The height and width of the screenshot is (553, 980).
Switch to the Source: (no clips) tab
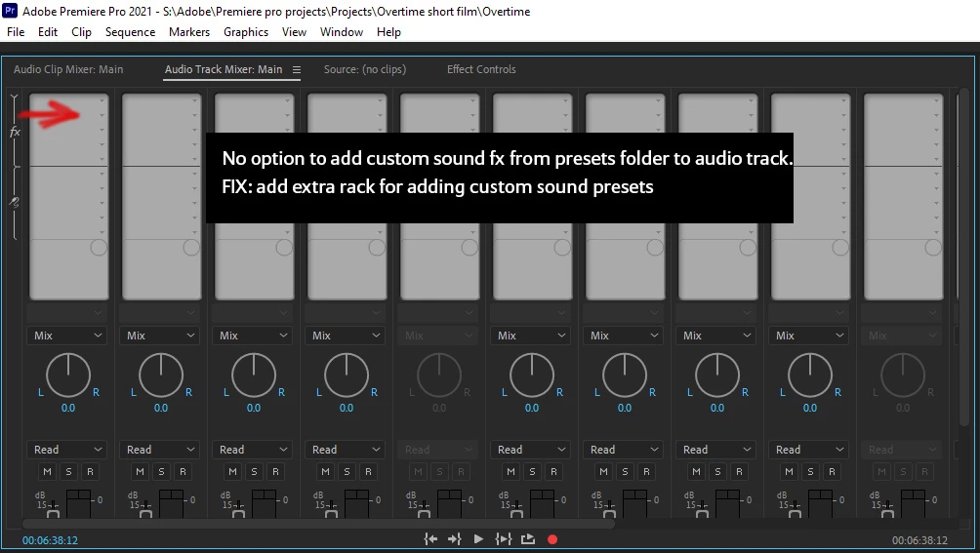point(365,69)
